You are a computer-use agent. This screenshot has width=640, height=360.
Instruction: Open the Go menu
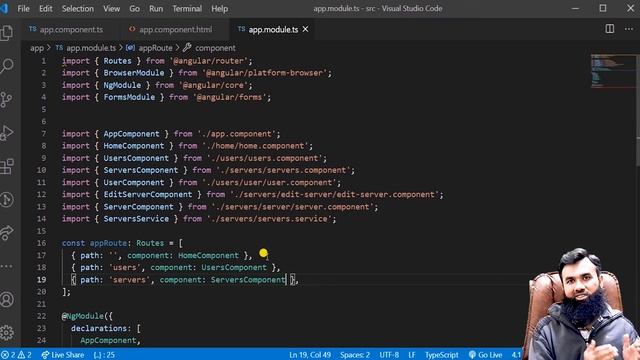[x=134, y=9]
